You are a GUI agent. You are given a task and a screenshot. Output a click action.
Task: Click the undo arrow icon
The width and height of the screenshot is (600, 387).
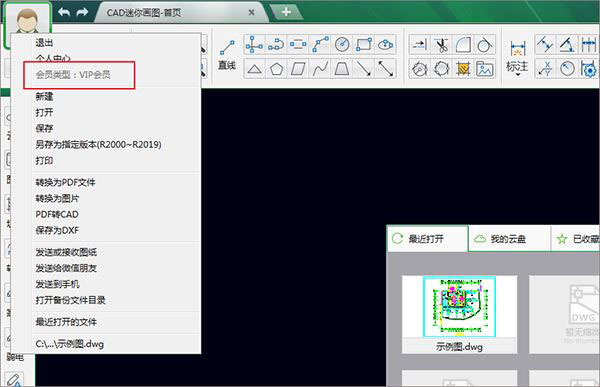point(64,12)
